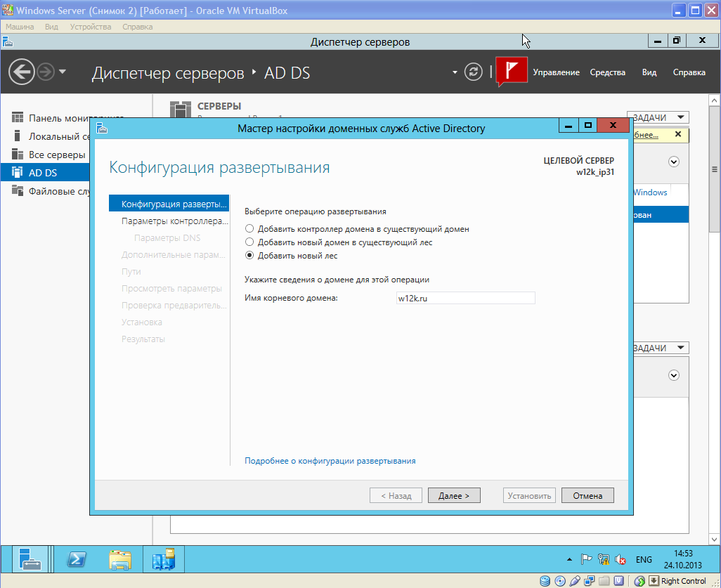The image size is (721, 588).
Task: Select add new domain to existing forest
Action: pos(249,242)
